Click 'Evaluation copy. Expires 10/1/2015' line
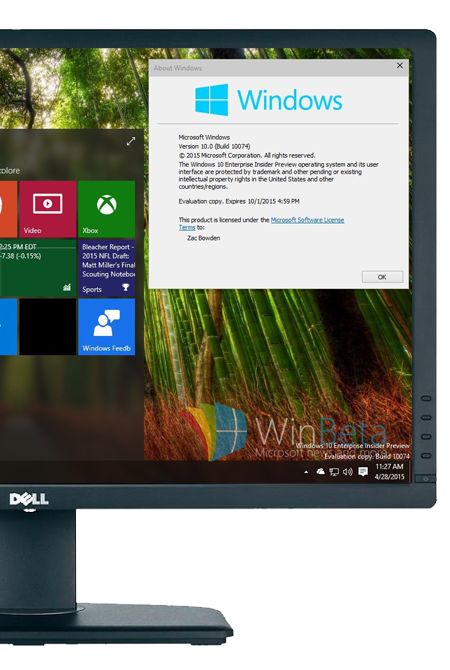 [x=239, y=201]
